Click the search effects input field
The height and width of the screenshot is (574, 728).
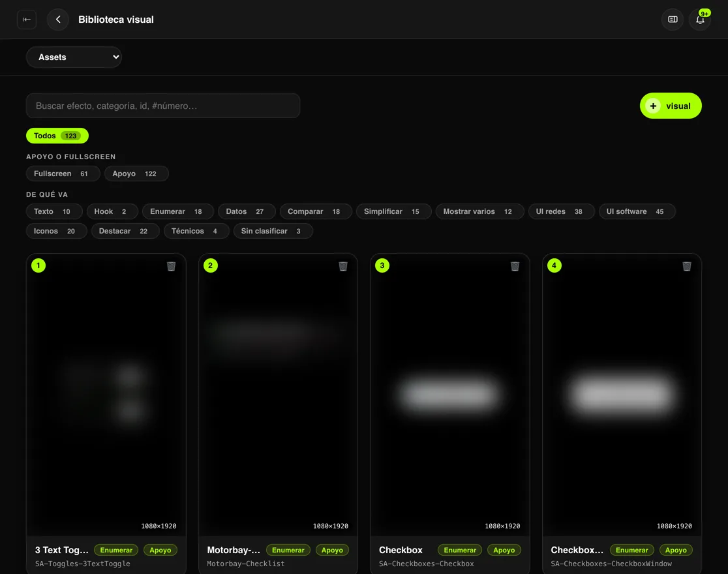click(163, 106)
